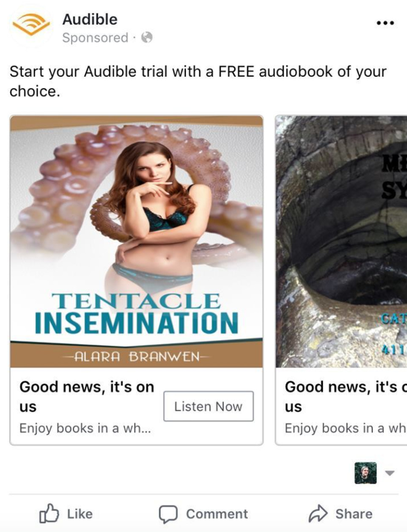Open the Audible page name link
Viewport: 407px width, 532px height.
(x=90, y=19)
